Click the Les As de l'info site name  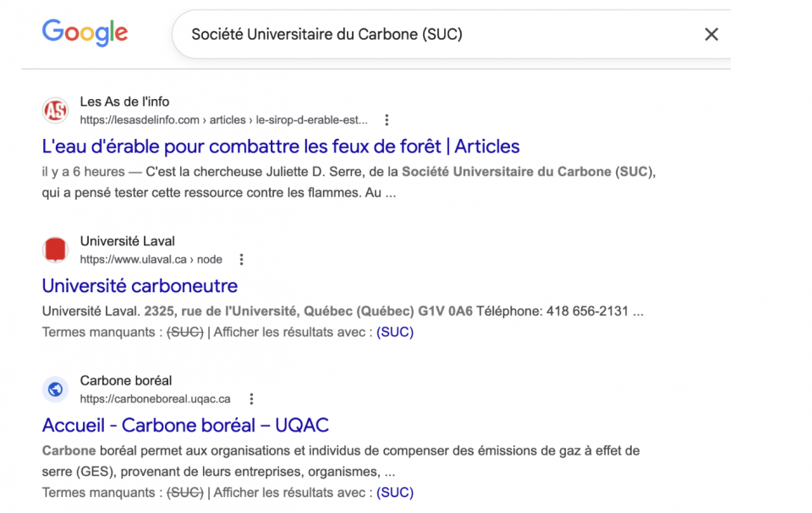tap(124, 102)
